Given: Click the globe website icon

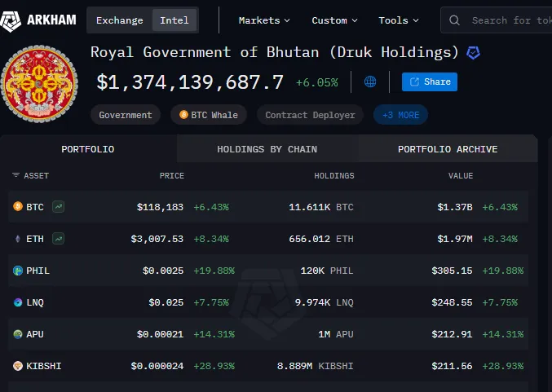Looking at the screenshot, I should tap(370, 81).
